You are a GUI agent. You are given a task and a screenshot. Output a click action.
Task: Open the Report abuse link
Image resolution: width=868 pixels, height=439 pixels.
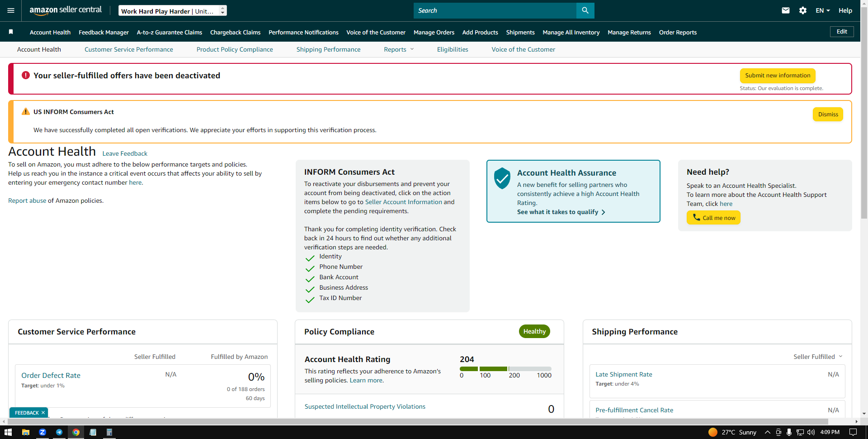[x=27, y=200]
